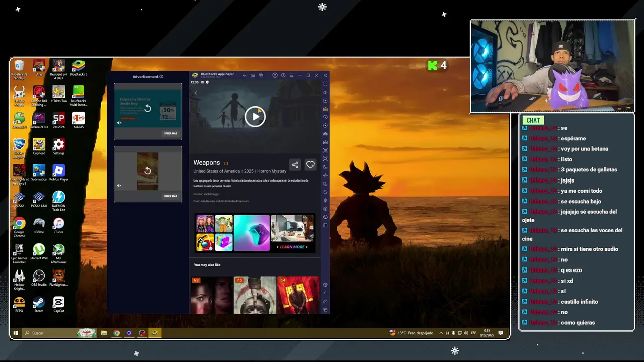Play the Weapons movie trailer

click(x=255, y=117)
